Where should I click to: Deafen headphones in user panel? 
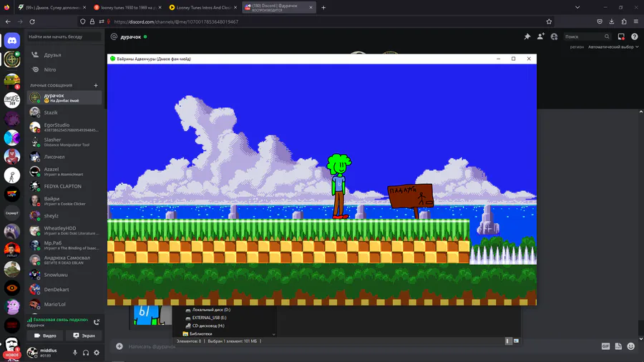pyautogui.click(x=85, y=352)
